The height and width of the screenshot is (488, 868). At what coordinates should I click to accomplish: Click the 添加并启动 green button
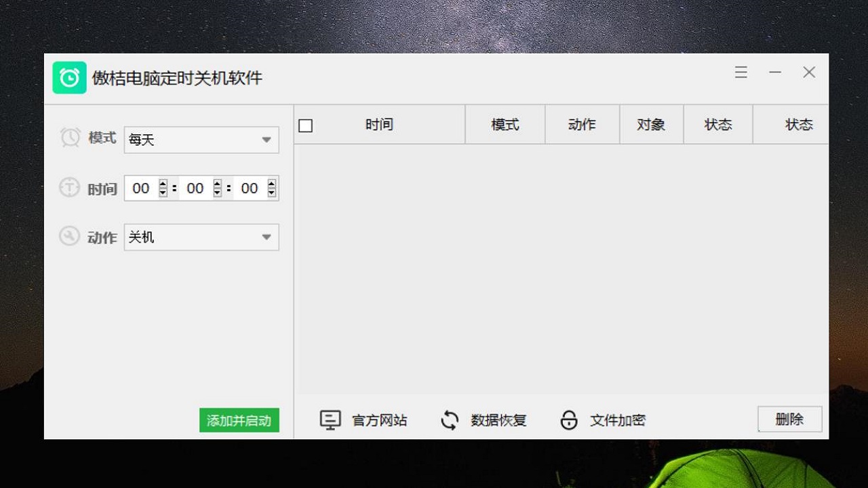tap(239, 420)
